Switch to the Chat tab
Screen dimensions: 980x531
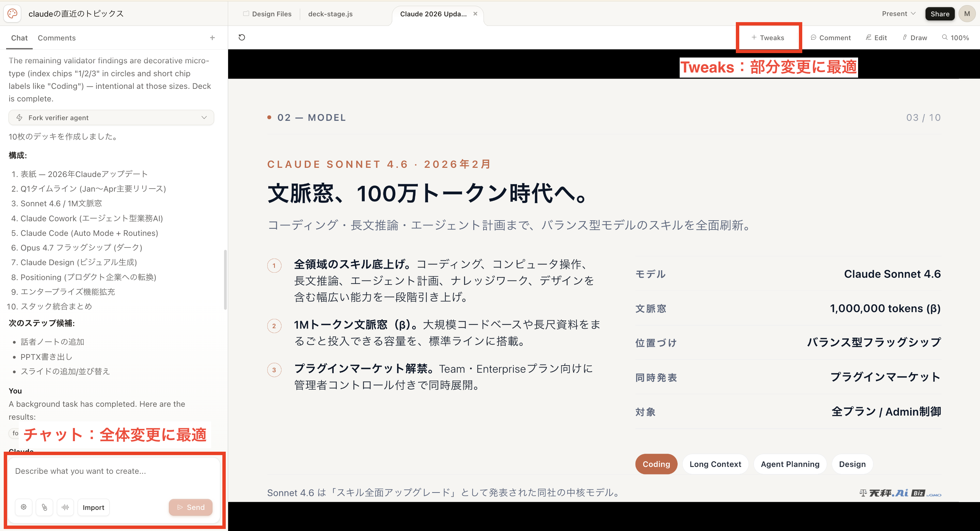coord(19,38)
